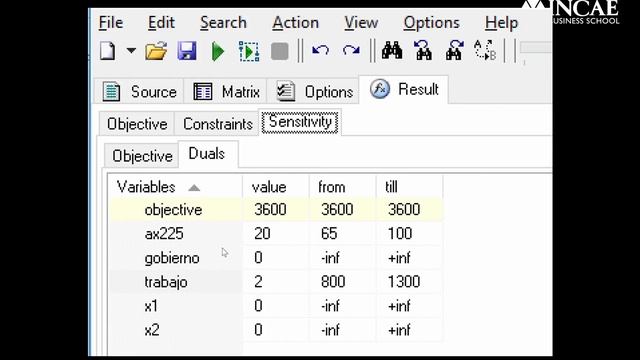Click from value 65 in ax225 row
Image resolution: width=640 pixels, height=360 pixels.
329,234
